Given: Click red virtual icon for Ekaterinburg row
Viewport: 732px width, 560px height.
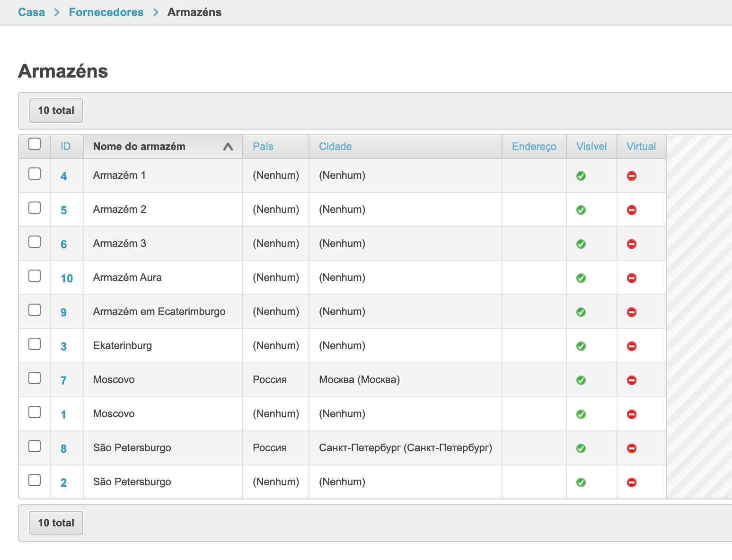Looking at the screenshot, I should tap(632, 346).
